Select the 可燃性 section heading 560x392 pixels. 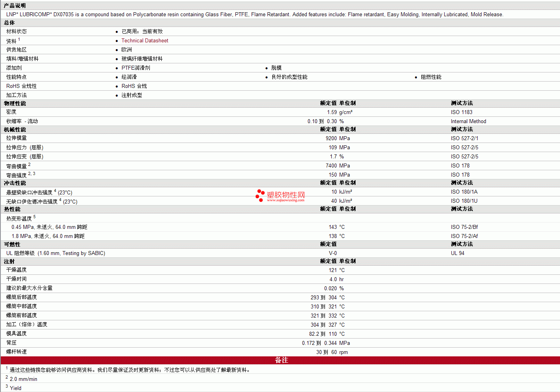[12, 244]
